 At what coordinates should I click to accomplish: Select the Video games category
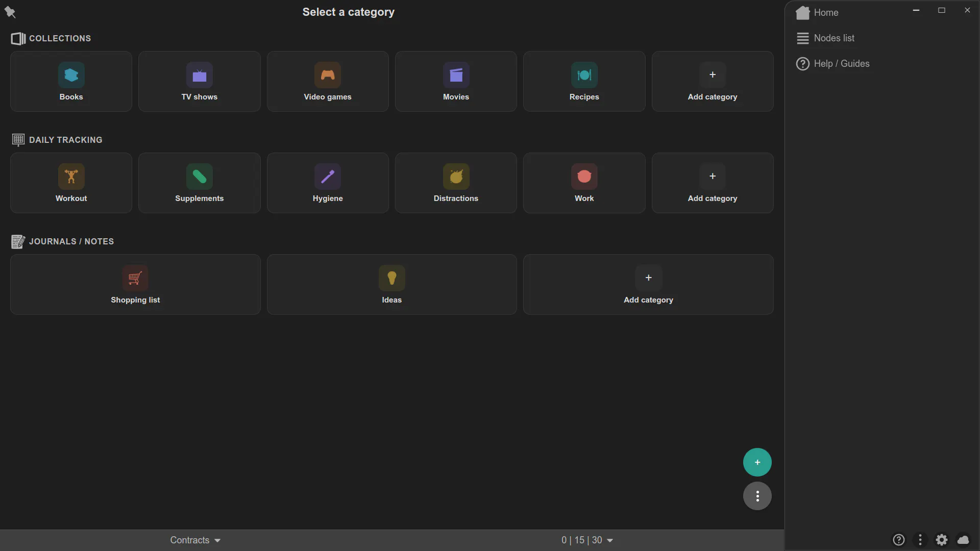[328, 81]
